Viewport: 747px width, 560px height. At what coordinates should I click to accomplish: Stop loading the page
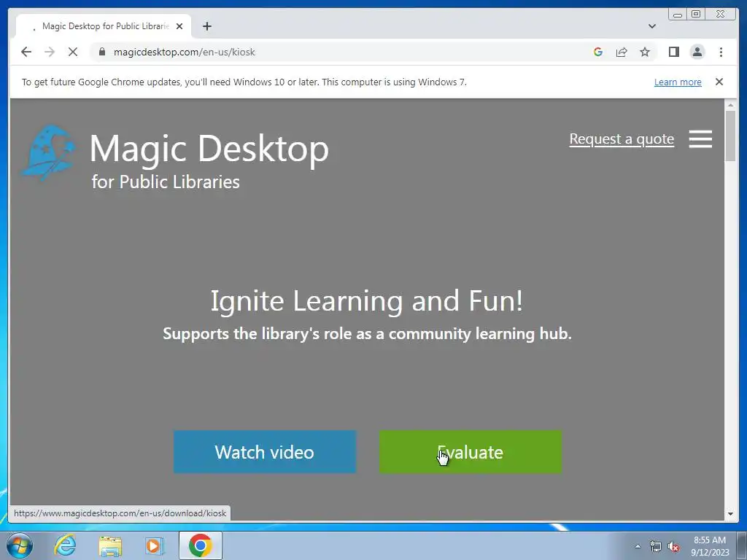[x=73, y=52]
